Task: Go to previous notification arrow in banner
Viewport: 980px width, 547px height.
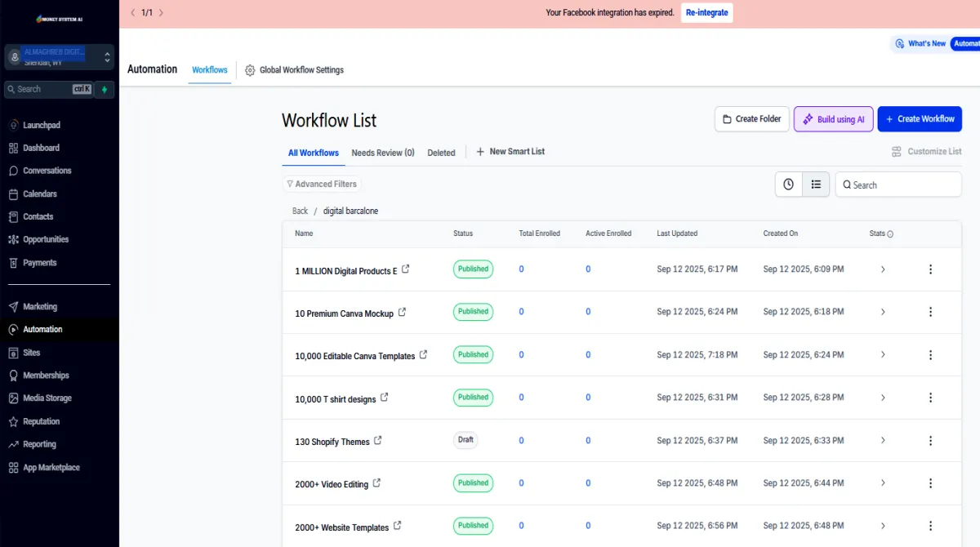Action: [x=133, y=13]
